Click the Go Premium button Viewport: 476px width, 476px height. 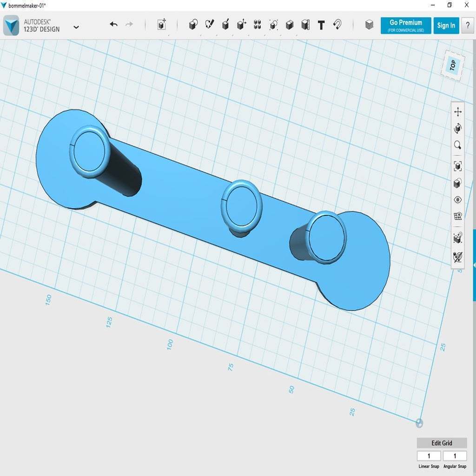pos(406,26)
